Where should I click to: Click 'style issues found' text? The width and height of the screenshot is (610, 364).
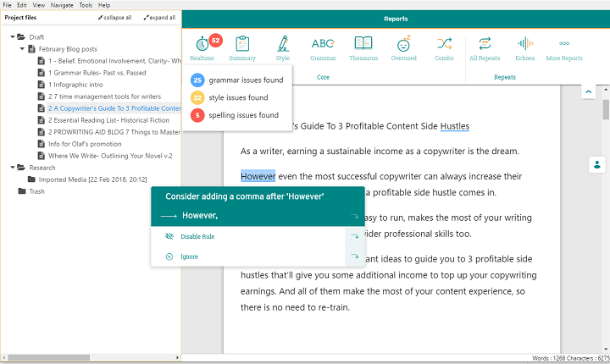coord(238,97)
